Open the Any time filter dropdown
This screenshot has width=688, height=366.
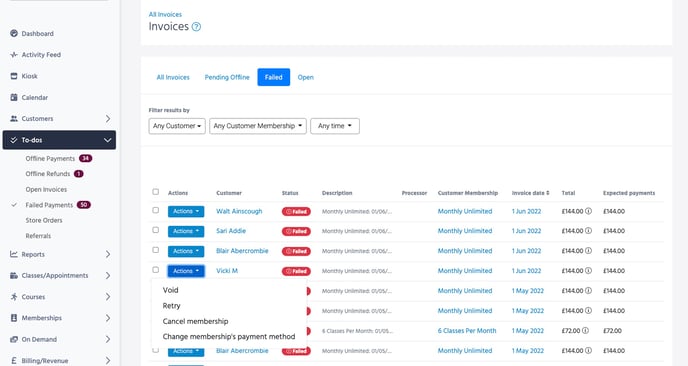(335, 126)
